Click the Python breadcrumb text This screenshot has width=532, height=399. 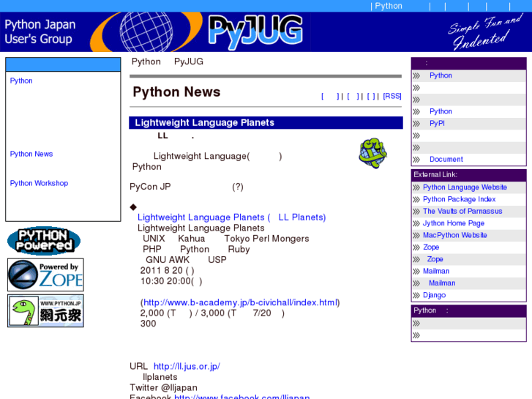[146, 61]
